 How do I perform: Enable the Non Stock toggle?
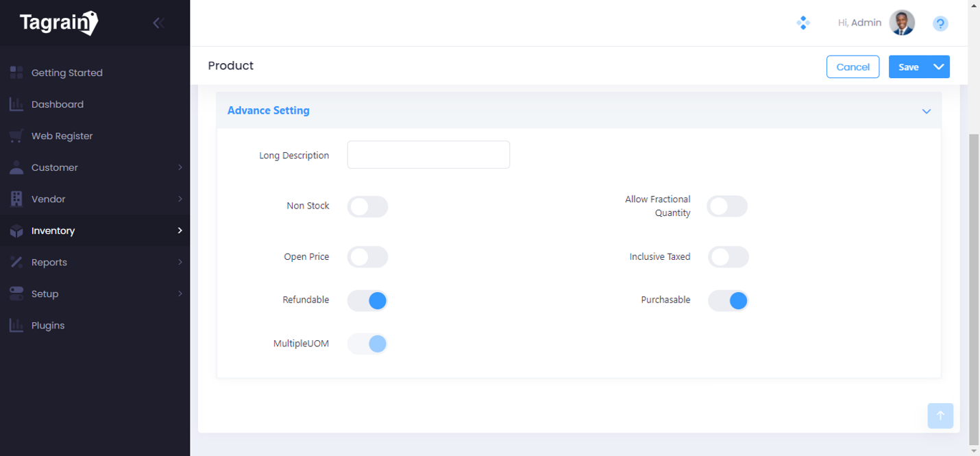(x=367, y=206)
